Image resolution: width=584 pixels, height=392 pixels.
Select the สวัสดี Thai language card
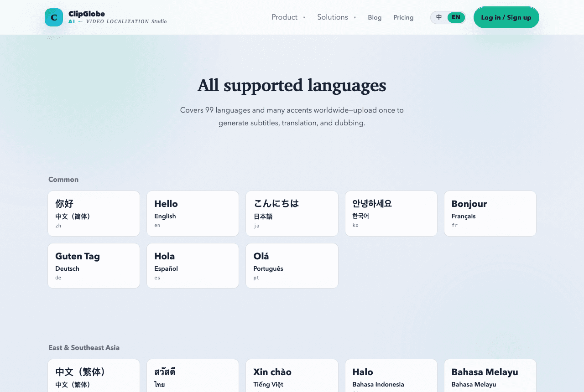pyautogui.click(x=193, y=376)
